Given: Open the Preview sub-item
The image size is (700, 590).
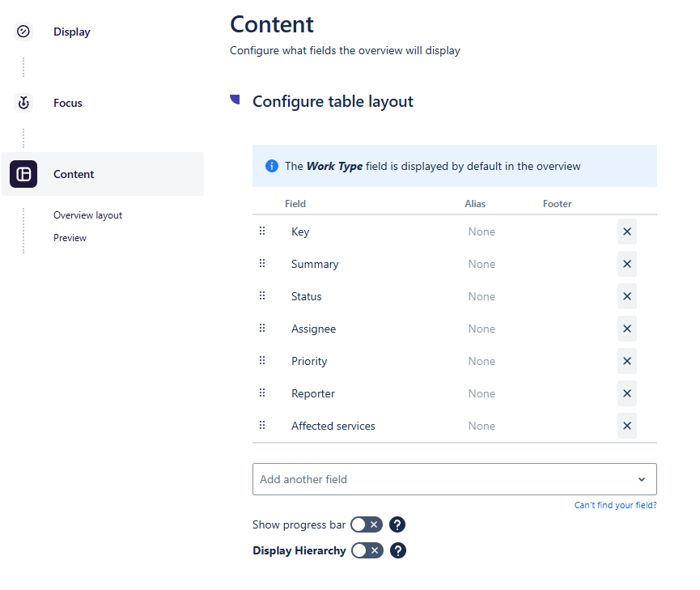Looking at the screenshot, I should pyautogui.click(x=70, y=238).
